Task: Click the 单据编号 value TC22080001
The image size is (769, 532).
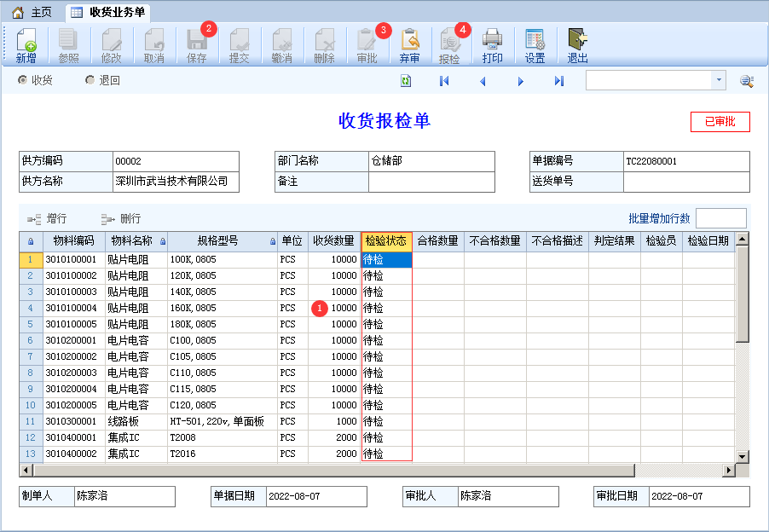Action: coord(686,161)
